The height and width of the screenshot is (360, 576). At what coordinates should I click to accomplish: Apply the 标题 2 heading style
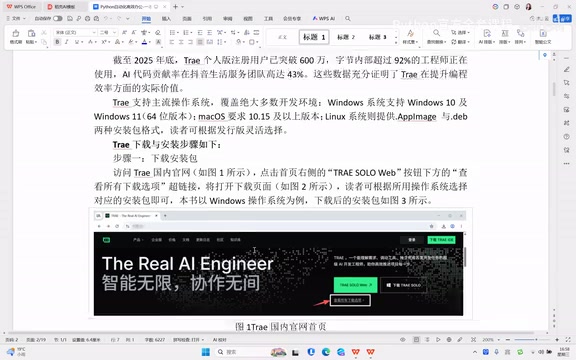(346, 37)
